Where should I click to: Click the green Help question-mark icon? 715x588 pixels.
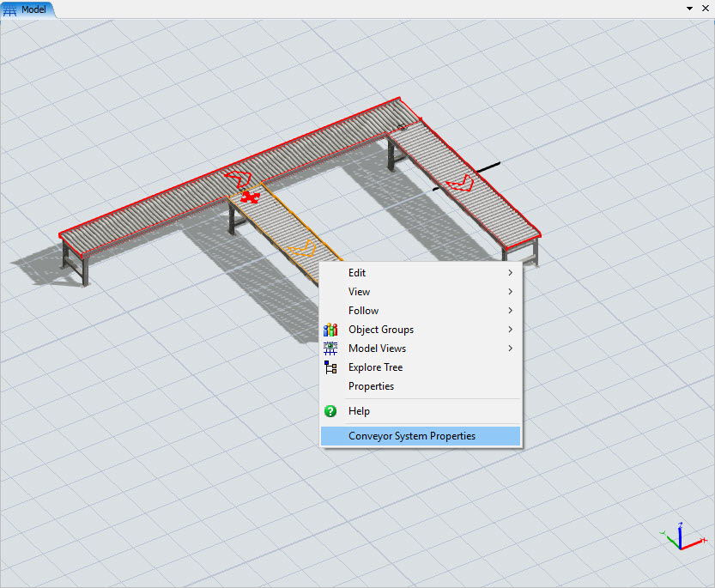point(330,411)
